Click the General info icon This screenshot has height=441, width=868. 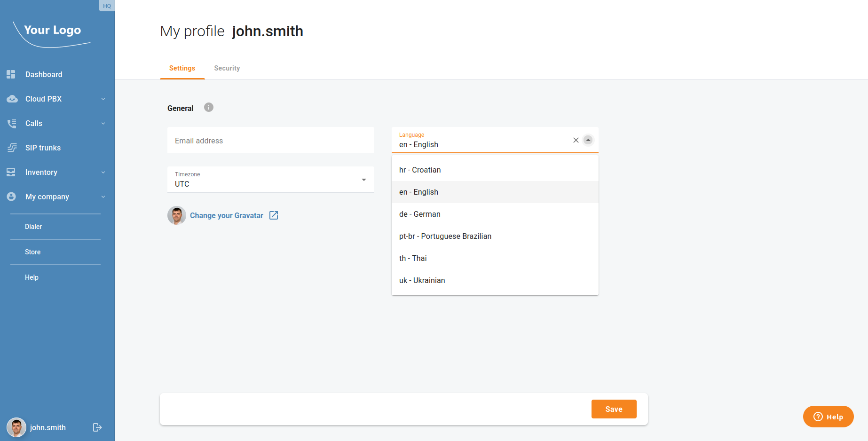(209, 108)
